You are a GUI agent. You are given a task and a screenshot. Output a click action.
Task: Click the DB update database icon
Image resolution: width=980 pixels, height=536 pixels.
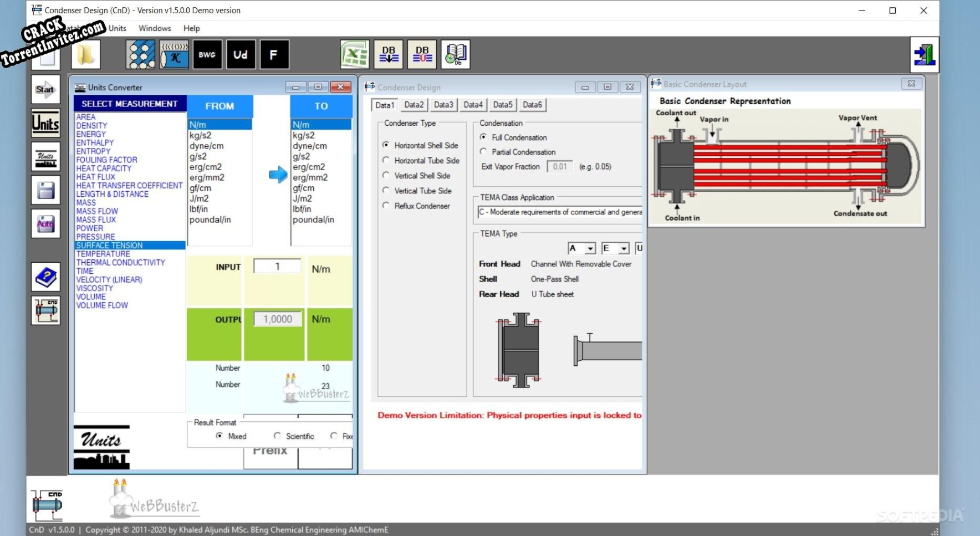click(x=422, y=54)
